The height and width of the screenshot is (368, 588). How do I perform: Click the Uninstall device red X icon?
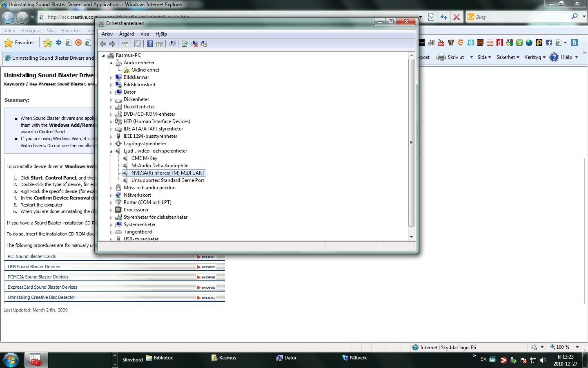[194, 44]
